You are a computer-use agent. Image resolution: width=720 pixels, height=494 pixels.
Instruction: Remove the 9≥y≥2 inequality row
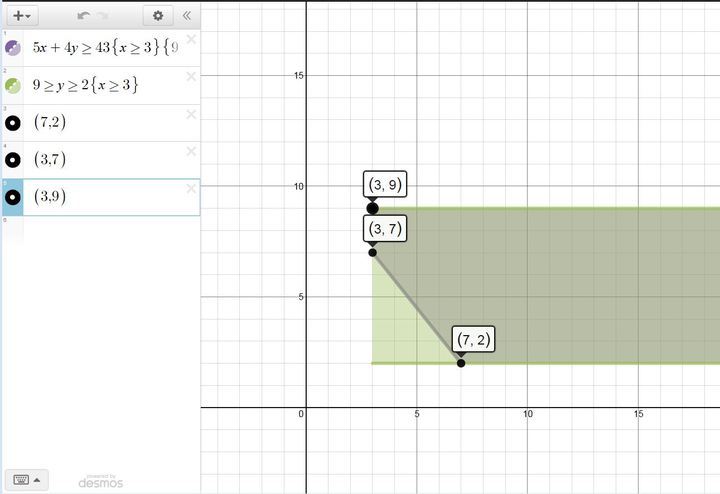coord(190,77)
